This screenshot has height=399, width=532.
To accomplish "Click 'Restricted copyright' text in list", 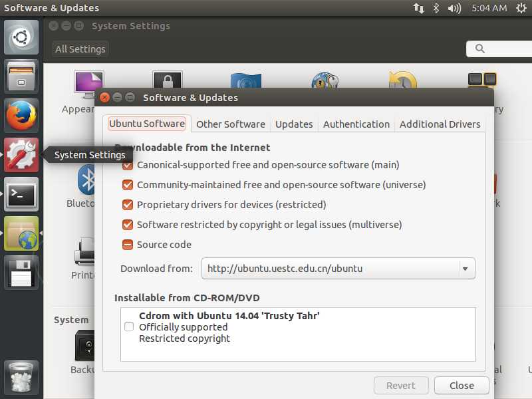I will click(185, 338).
